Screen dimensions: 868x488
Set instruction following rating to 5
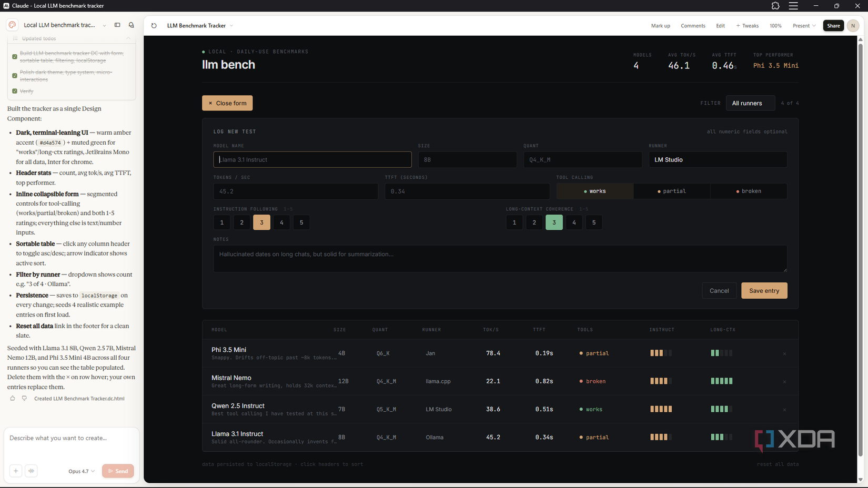coord(301,222)
